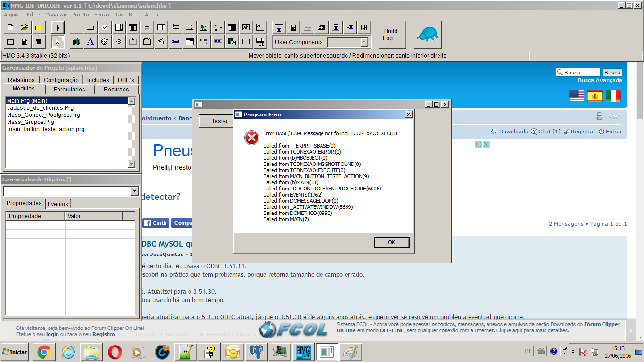
Task: Select the Italian flag language
Action: pyautogui.click(x=613, y=97)
